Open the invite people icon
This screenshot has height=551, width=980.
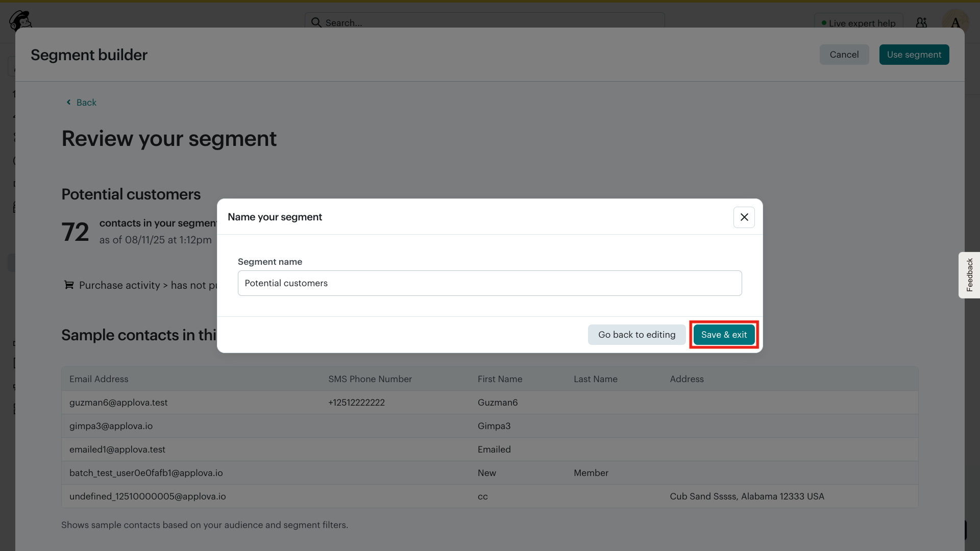(921, 22)
